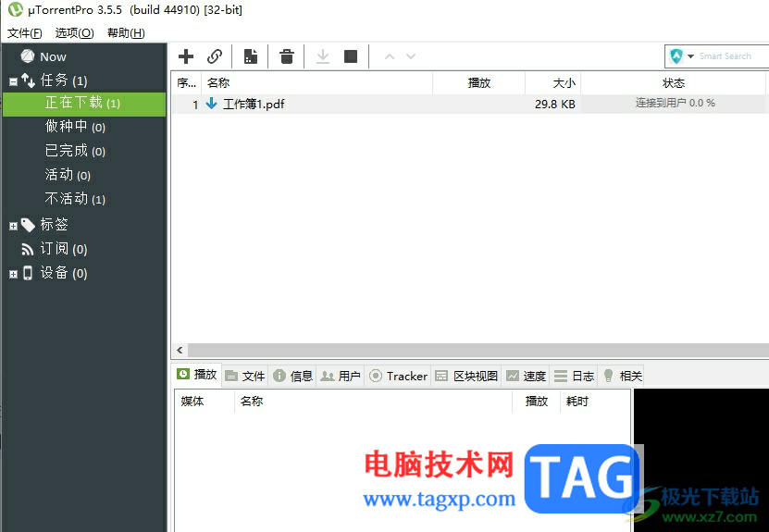The width and height of the screenshot is (769, 532).
Task: Click blue download arrow of 工作簿1.pdf
Action: (211, 104)
